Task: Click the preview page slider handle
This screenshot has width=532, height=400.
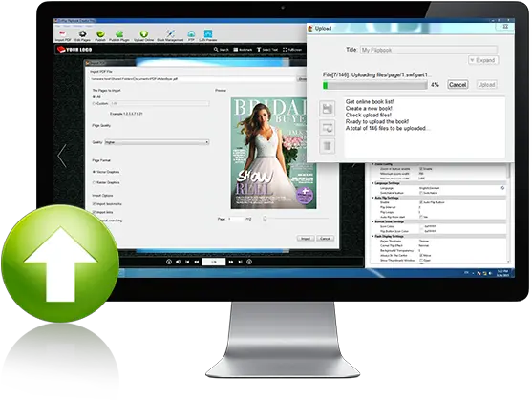Action: point(265,219)
